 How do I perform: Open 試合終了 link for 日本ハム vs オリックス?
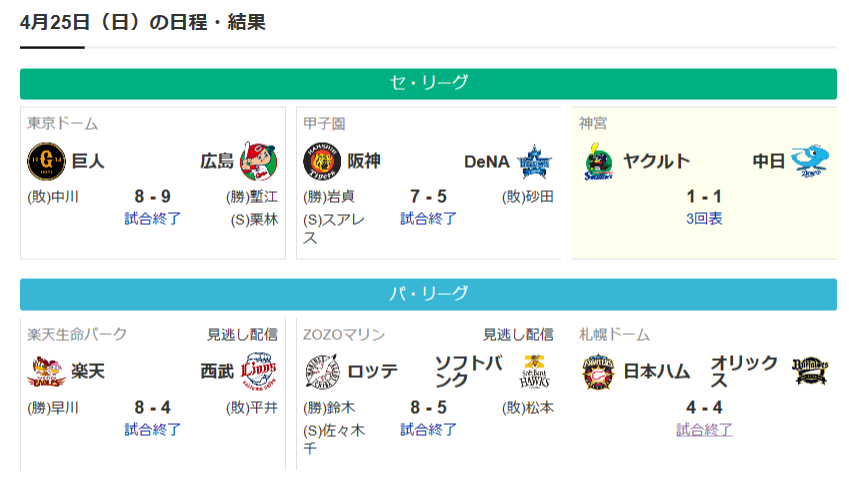pos(704,430)
